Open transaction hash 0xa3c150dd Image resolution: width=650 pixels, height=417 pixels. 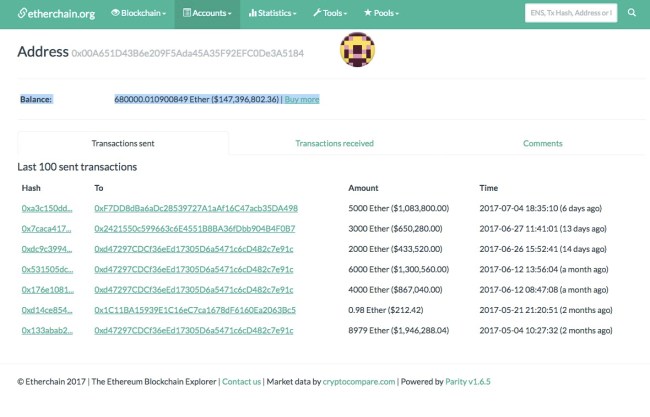click(46, 208)
